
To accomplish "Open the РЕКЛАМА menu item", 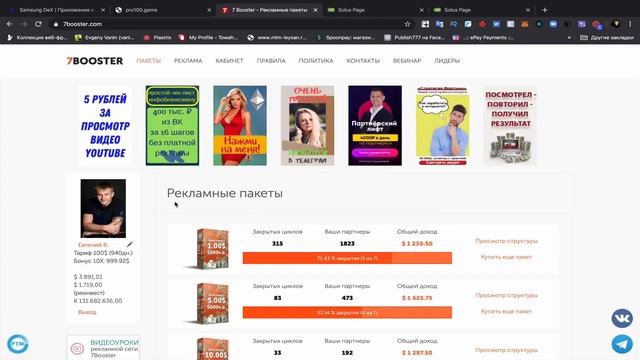I will click(x=188, y=61).
